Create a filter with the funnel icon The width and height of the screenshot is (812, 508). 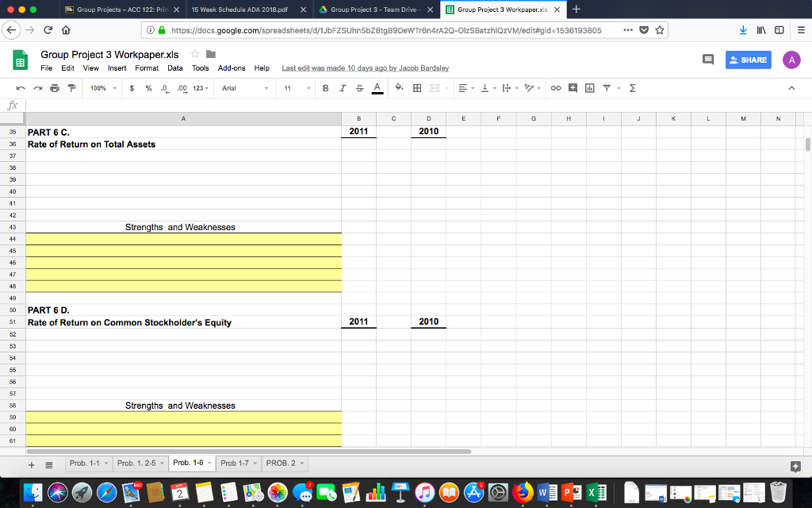pos(607,88)
